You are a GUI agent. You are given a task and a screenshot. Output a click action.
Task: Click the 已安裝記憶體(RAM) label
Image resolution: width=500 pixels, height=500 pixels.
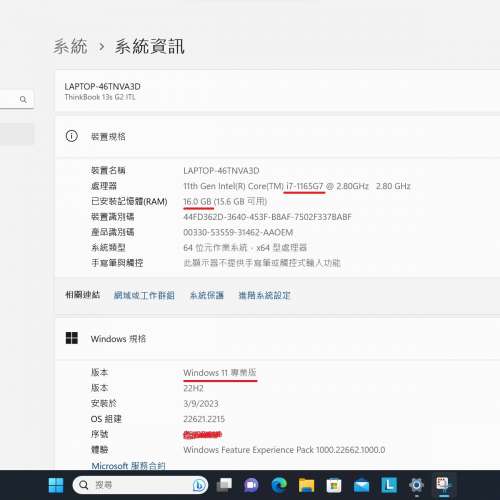click(x=129, y=202)
